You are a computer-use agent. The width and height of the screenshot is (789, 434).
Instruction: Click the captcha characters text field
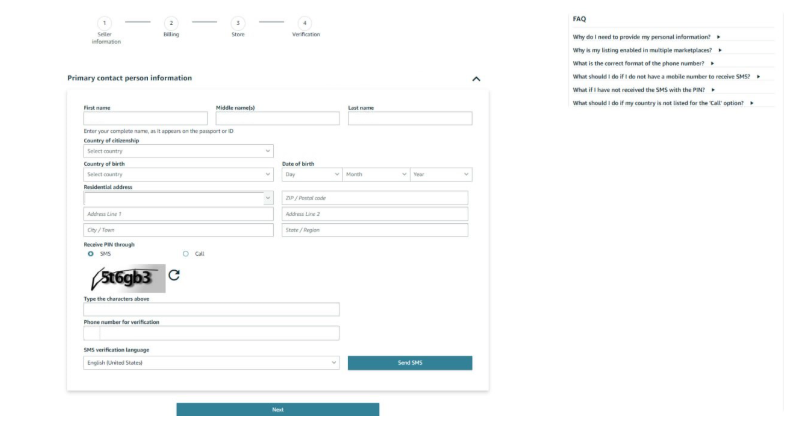click(211, 310)
